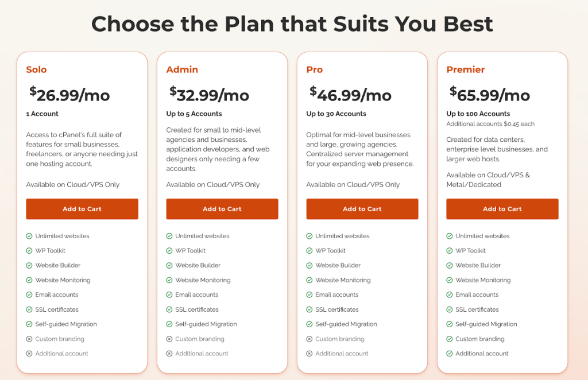Image resolution: width=588 pixels, height=380 pixels.
Task: Select the Premier plan heading
Action: tap(466, 69)
